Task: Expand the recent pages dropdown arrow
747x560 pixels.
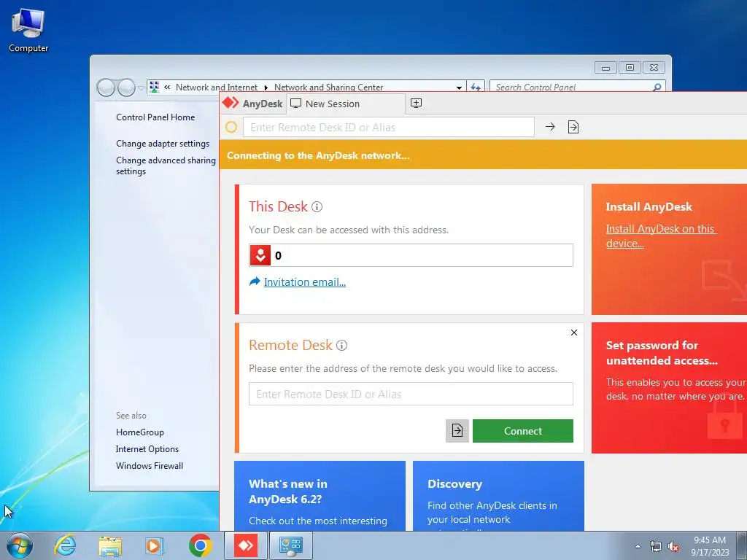Action: (141, 88)
